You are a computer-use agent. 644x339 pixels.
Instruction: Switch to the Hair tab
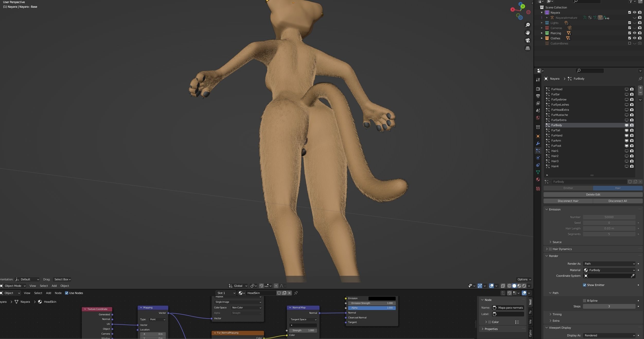click(618, 188)
